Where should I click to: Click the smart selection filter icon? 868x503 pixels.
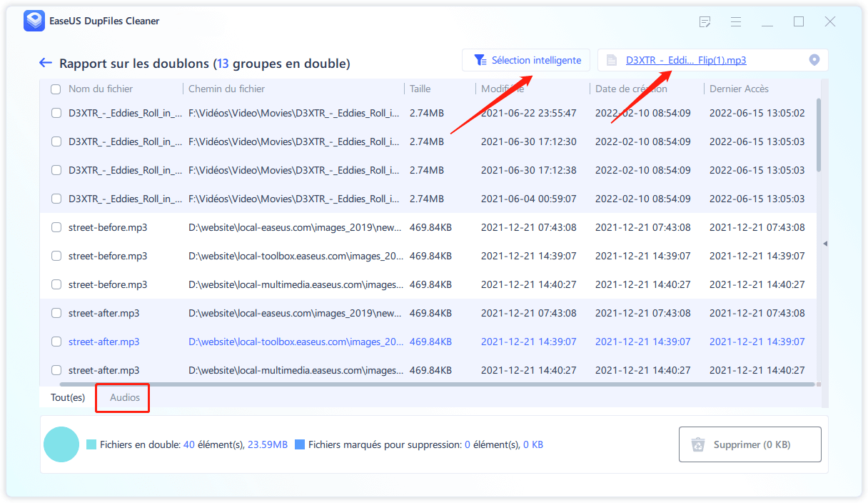(480, 60)
